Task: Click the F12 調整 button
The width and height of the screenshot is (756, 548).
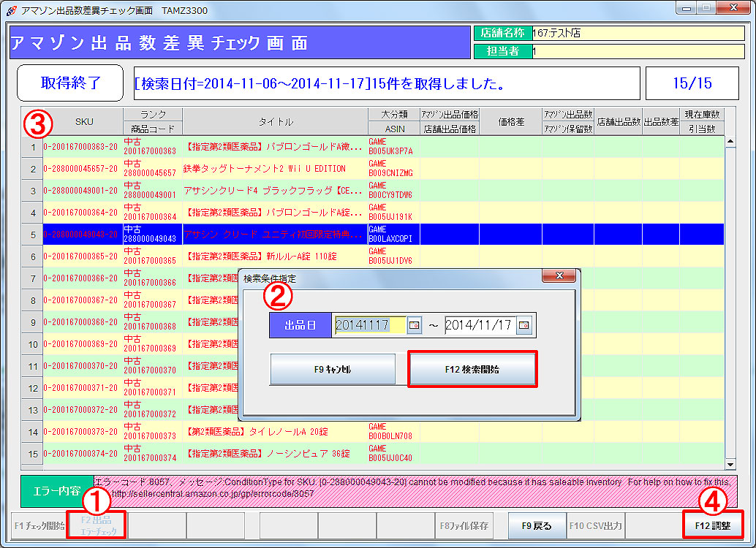Action: click(713, 525)
